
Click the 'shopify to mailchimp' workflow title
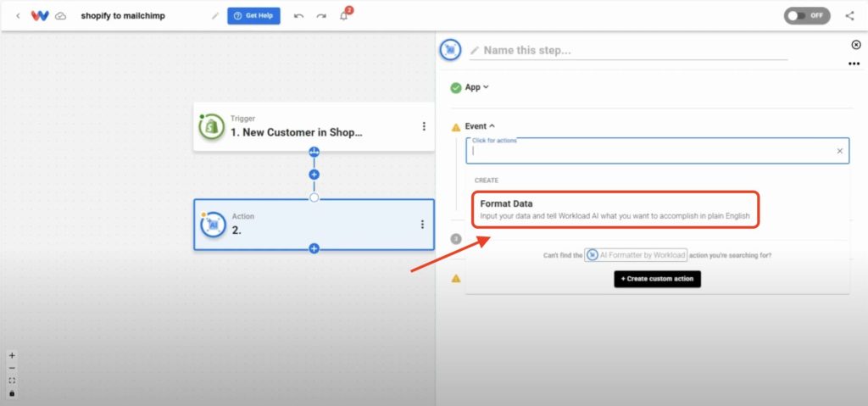coord(123,16)
